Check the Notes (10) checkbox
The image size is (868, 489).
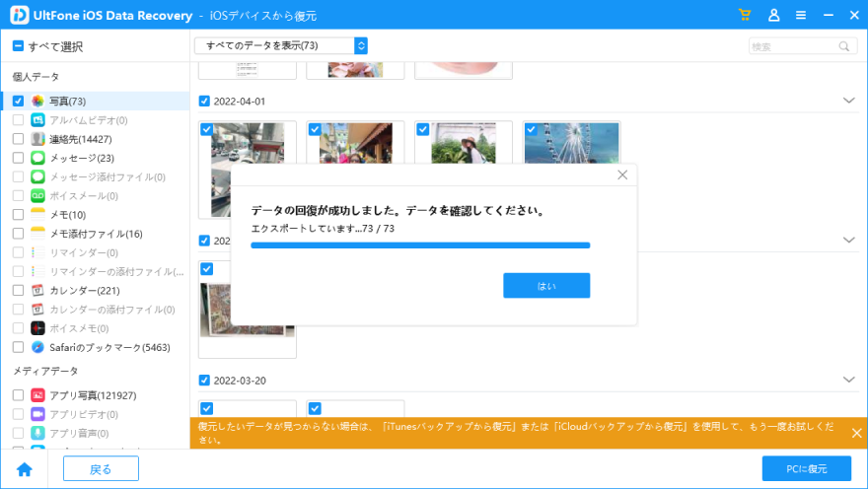tap(19, 214)
